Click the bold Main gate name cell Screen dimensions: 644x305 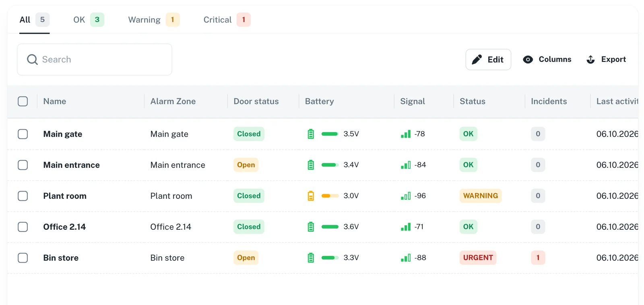coord(63,134)
